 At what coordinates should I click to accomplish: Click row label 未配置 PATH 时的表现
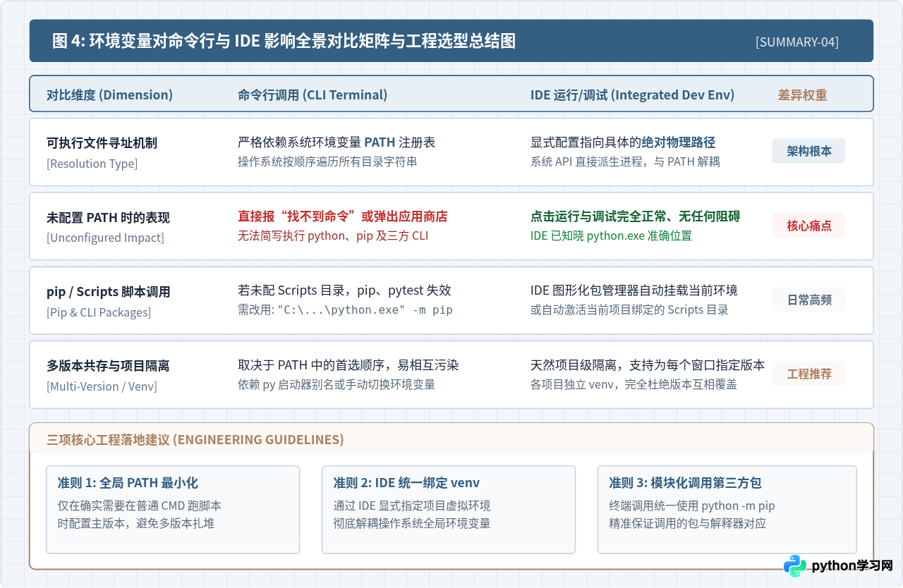point(108,217)
